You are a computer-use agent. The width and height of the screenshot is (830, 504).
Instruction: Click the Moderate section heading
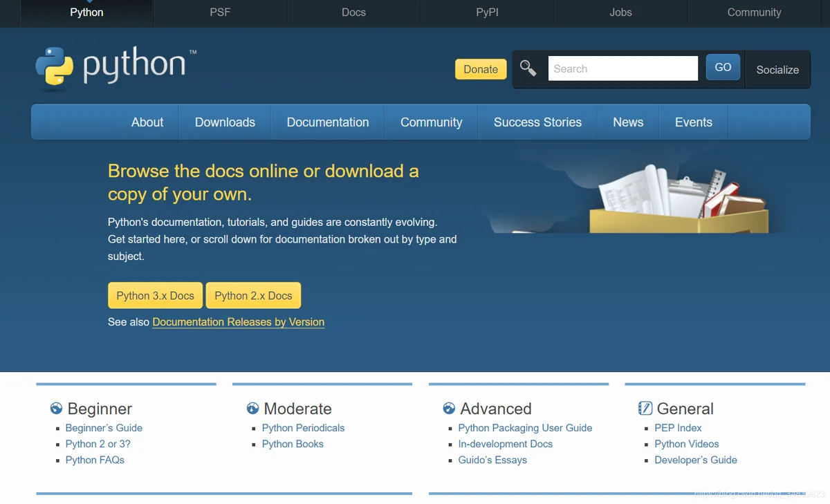click(297, 409)
